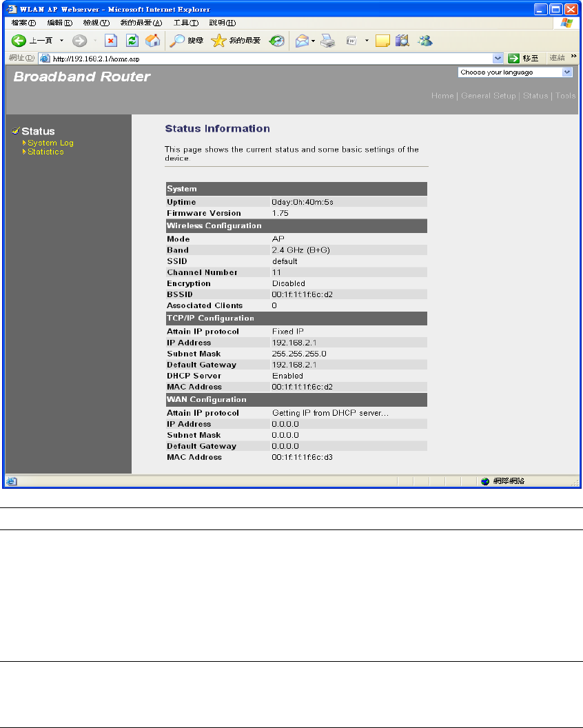Open the Status link in the top navigation
Viewport: 583px width, 728px height.
click(x=535, y=96)
